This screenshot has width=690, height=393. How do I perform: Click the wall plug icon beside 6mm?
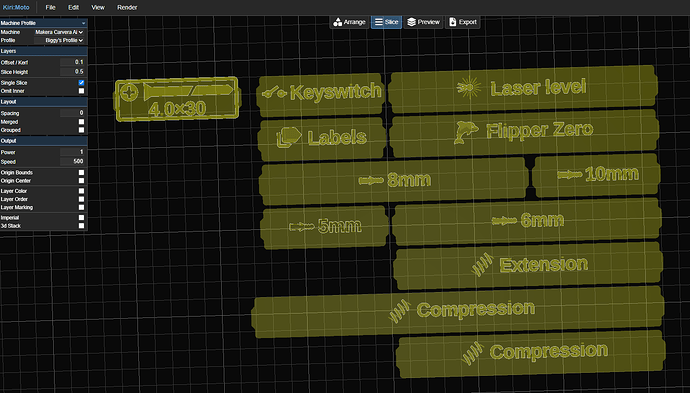point(504,220)
